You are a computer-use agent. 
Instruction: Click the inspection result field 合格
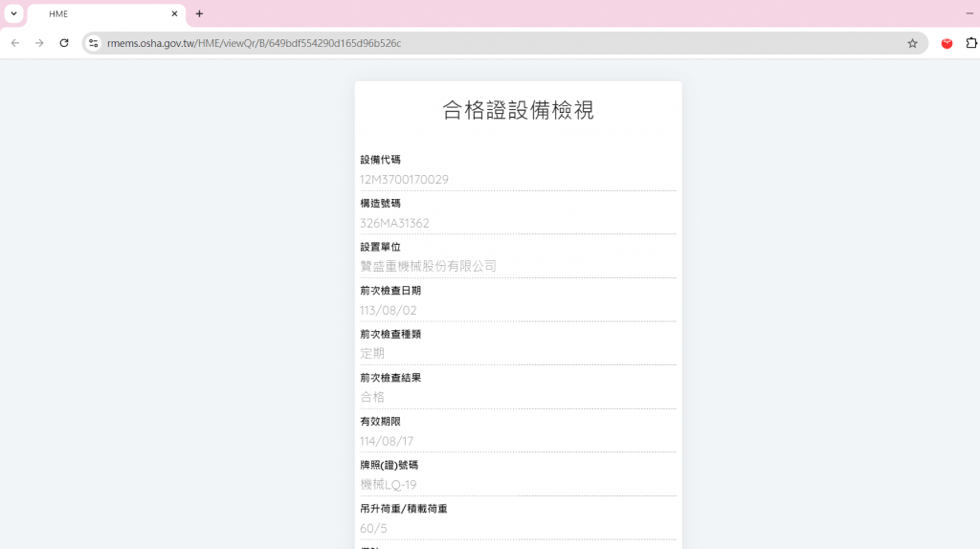pyautogui.click(x=518, y=398)
